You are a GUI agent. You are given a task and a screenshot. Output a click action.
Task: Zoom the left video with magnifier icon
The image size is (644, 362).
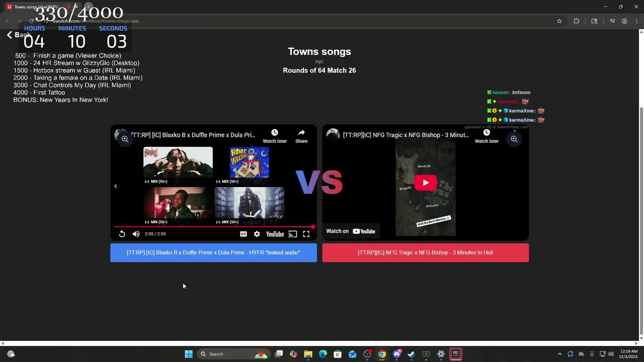point(125,139)
